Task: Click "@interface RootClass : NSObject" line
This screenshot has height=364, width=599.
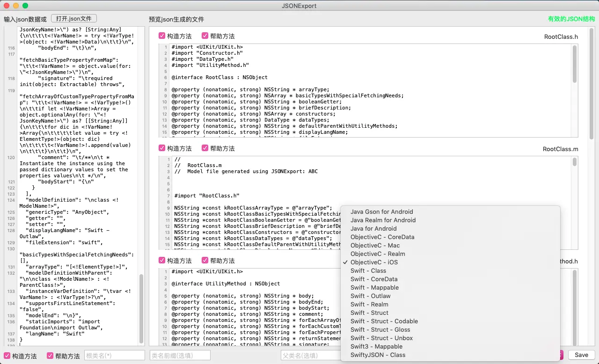Action: pyautogui.click(x=219, y=77)
